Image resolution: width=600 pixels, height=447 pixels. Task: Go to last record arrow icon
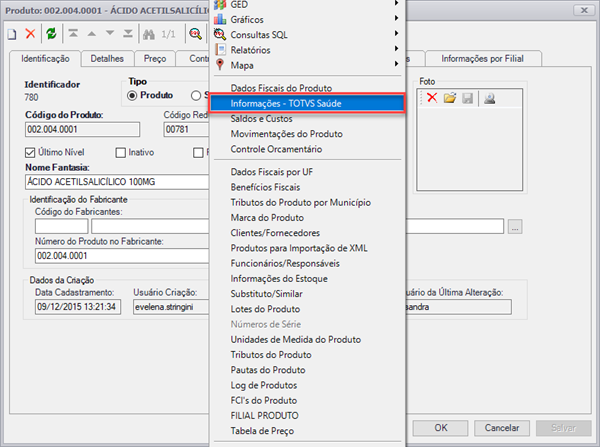tap(128, 34)
